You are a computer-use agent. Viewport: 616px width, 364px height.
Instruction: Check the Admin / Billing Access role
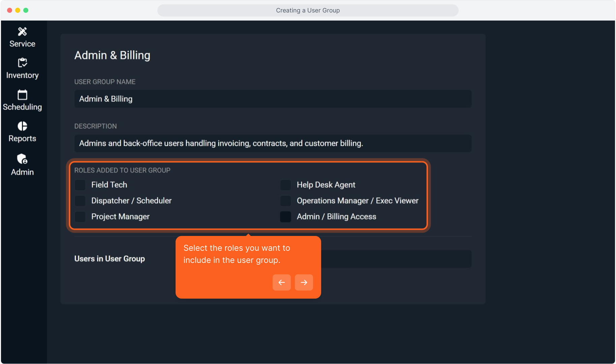click(x=285, y=217)
